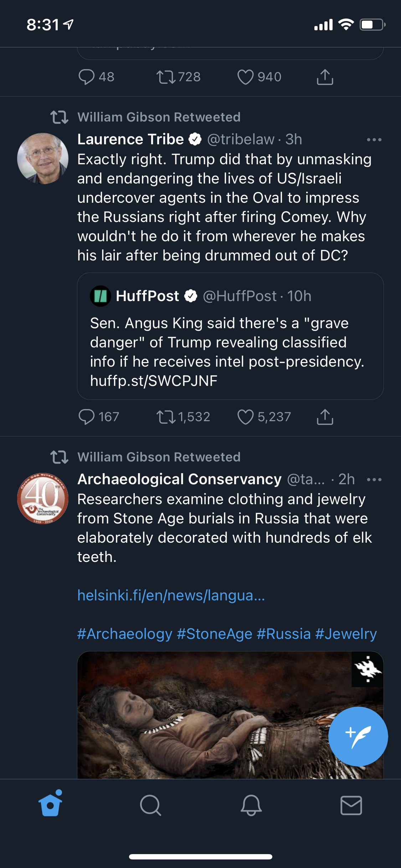Image resolution: width=401 pixels, height=868 pixels.
Task: Share the Laurence Tribe tweet
Action: (325, 417)
